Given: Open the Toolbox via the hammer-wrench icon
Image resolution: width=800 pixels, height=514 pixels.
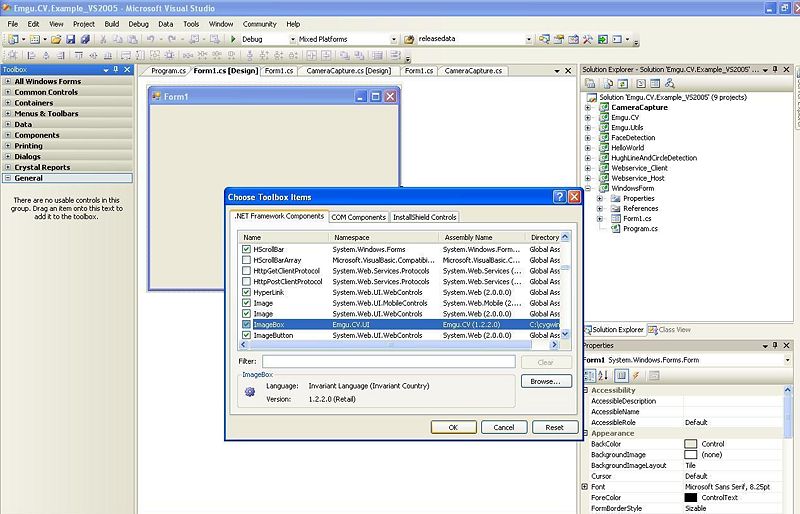Looking at the screenshot, I should click(588, 39).
